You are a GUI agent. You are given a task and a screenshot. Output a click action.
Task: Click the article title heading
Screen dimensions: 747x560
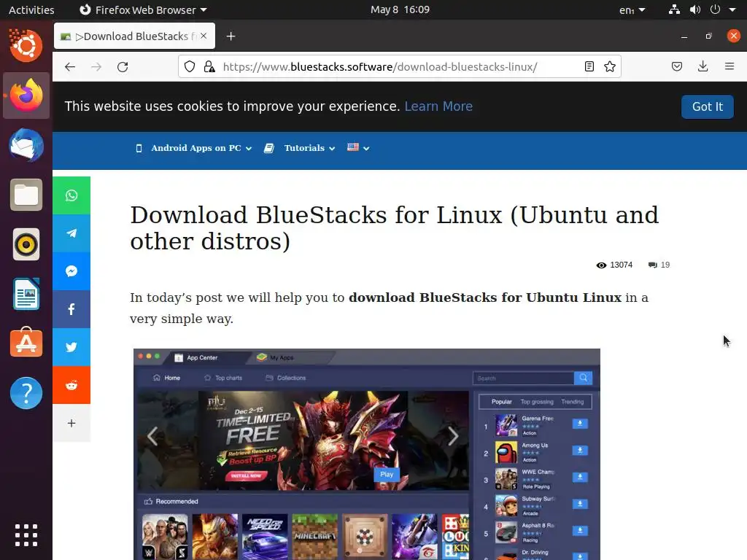pos(394,228)
